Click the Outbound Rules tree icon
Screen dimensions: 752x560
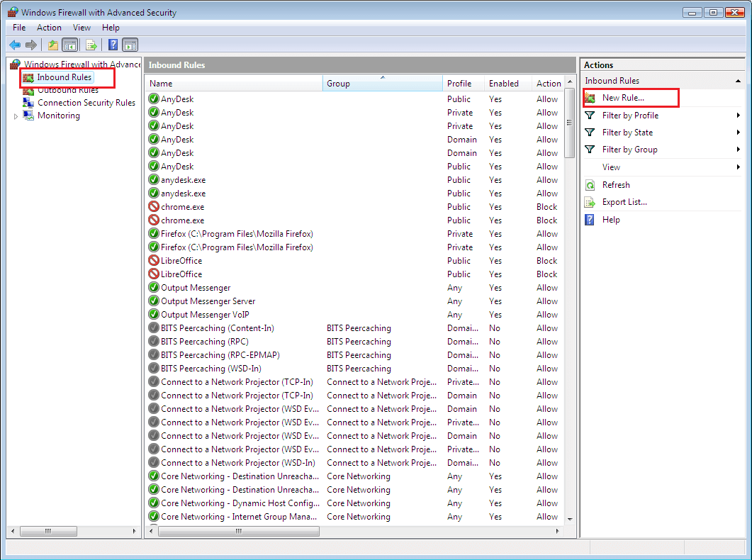pyautogui.click(x=28, y=91)
